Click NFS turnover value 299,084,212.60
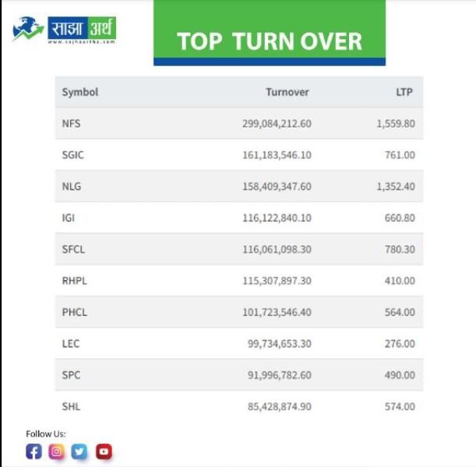 (x=277, y=123)
